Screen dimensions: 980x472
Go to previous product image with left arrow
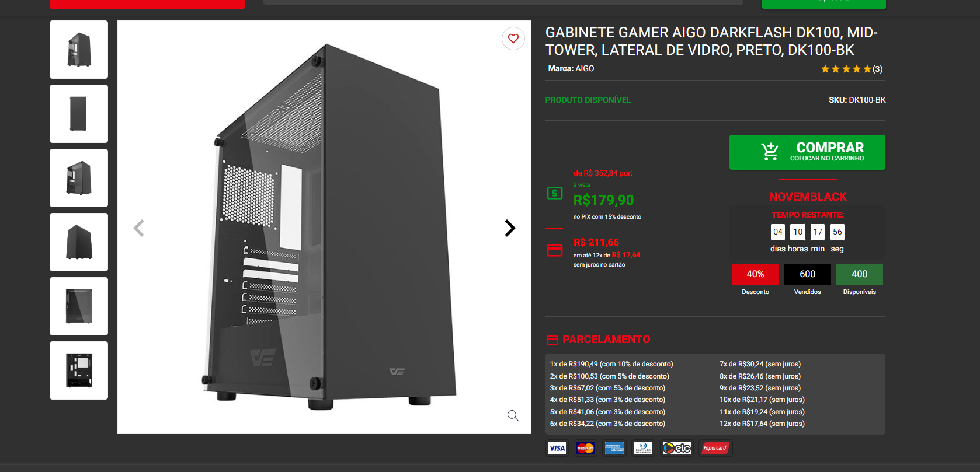click(138, 228)
